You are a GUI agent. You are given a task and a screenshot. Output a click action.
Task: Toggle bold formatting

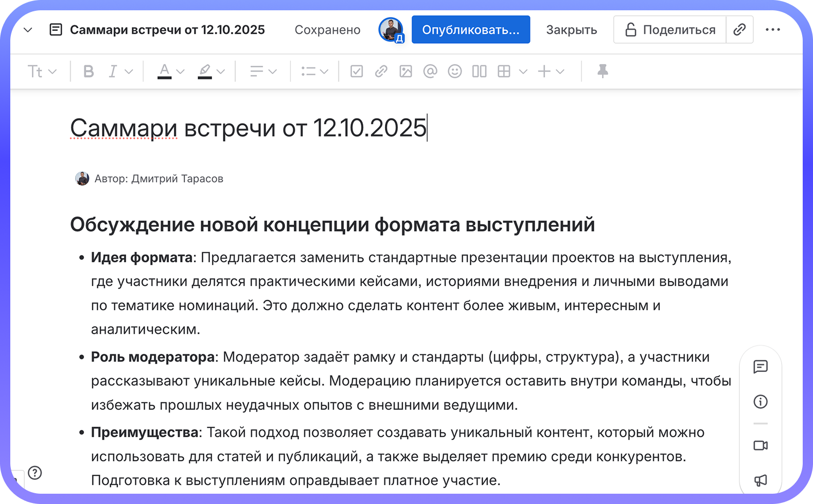[x=89, y=71]
